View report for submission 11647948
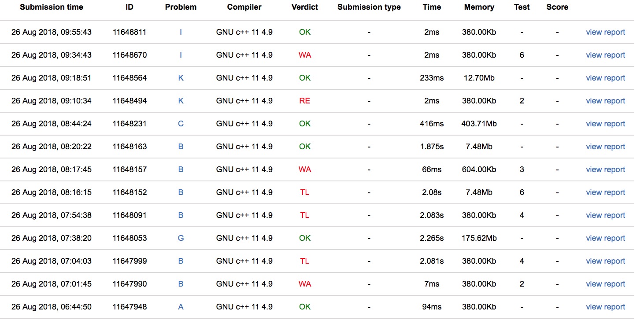Viewport: 644px width, 324px height. pyautogui.click(x=605, y=307)
